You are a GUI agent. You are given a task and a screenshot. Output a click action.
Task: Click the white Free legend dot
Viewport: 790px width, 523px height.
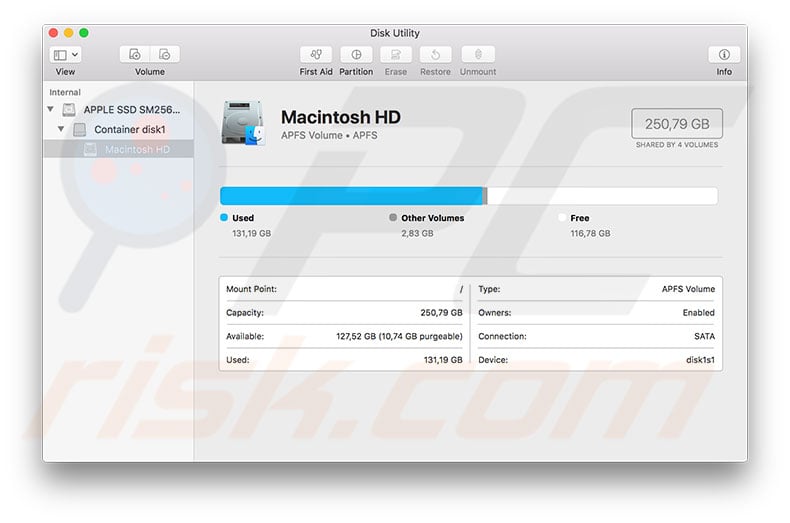click(562, 217)
